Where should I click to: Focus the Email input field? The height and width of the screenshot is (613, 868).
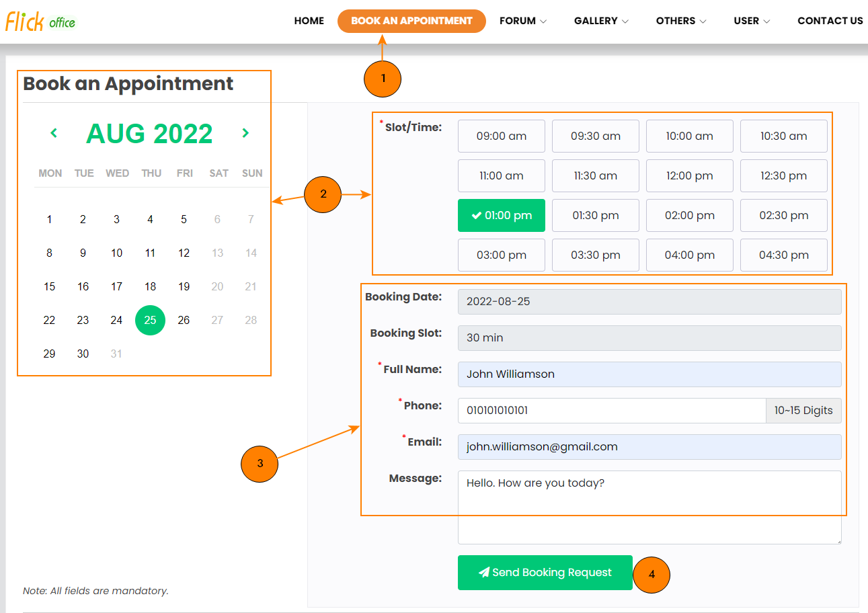coord(649,447)
